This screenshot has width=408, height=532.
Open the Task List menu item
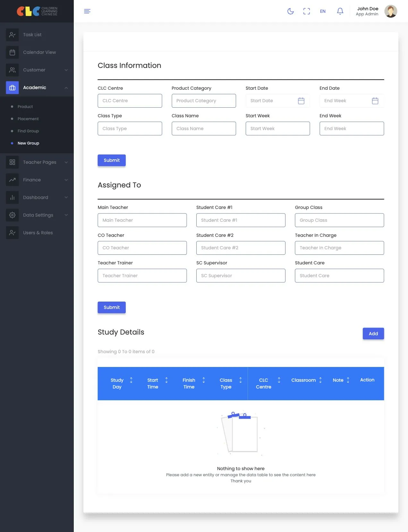tap(32, 35)
